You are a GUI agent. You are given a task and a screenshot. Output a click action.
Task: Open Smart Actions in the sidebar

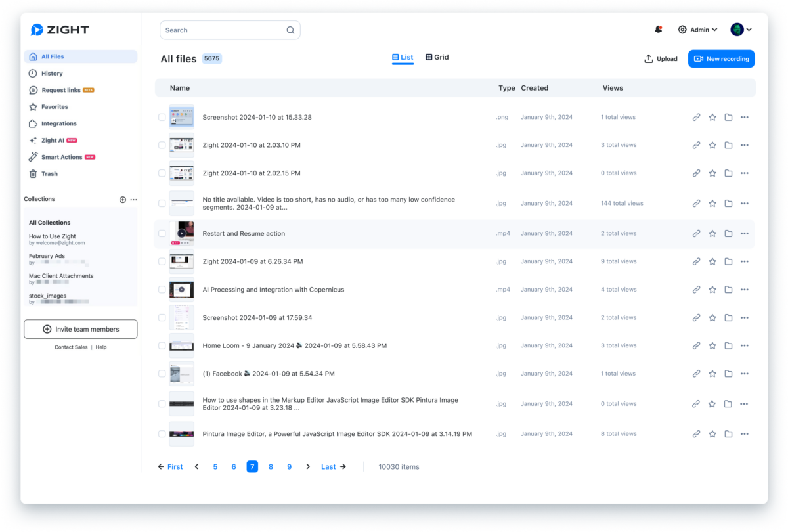coord(62,156)
